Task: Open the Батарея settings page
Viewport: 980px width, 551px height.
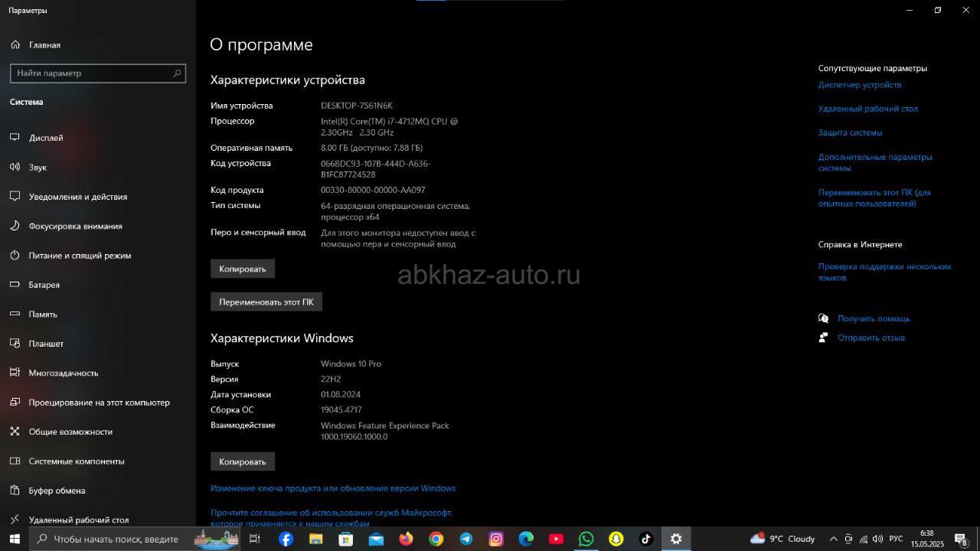Action: tap(44, 285)
